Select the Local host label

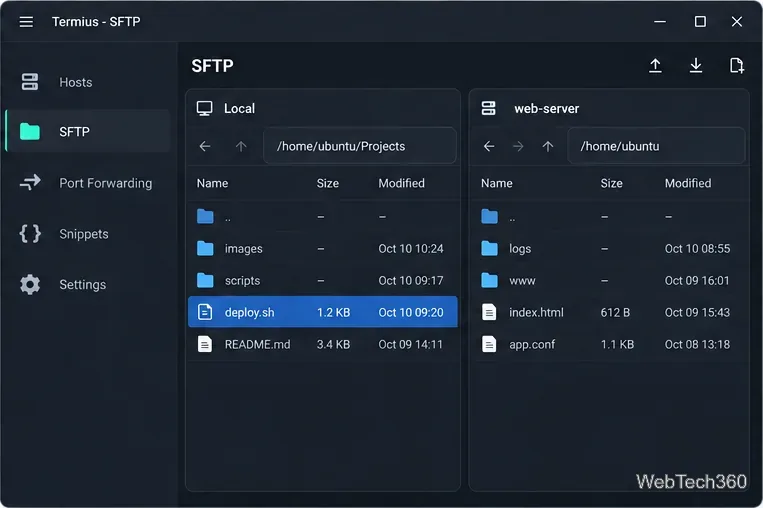point(239,108)
